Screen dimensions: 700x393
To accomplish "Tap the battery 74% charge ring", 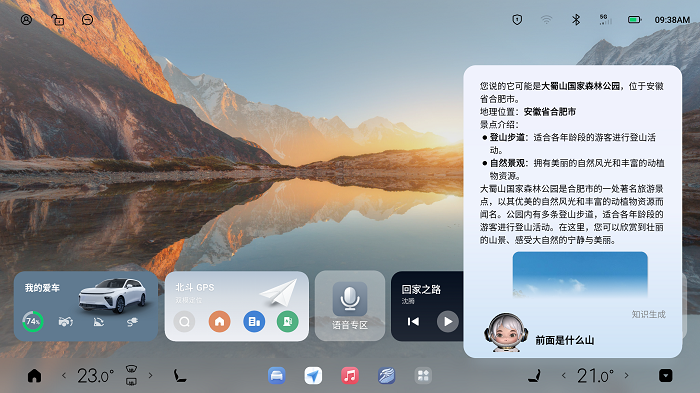I will (33, 322).
